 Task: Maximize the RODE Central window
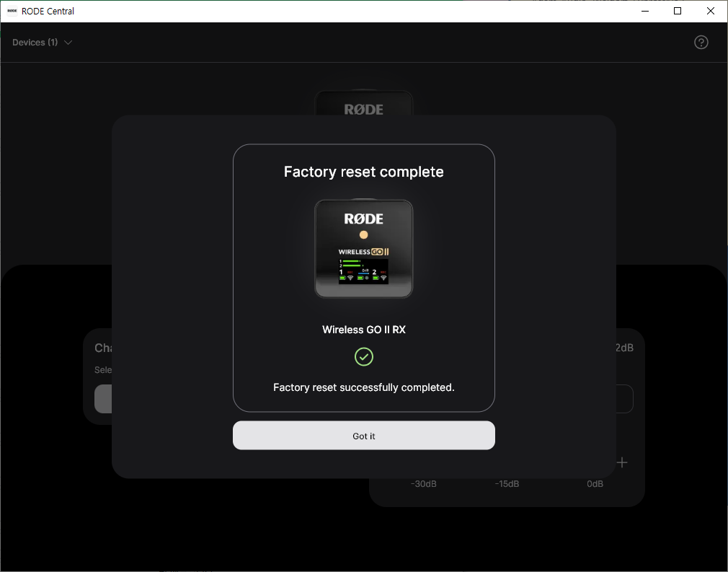click(678, 11)
